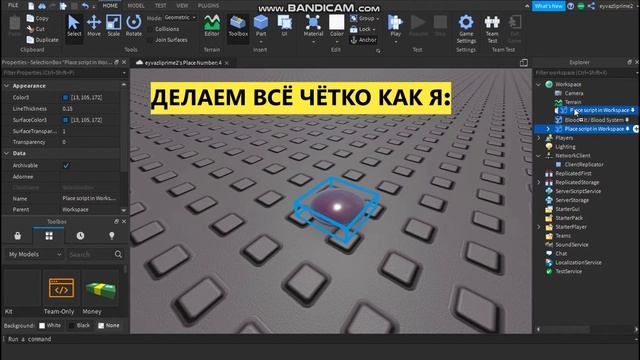Switch to the HOME ribbon tab
640x360 pixels.
tap(110, 6)
